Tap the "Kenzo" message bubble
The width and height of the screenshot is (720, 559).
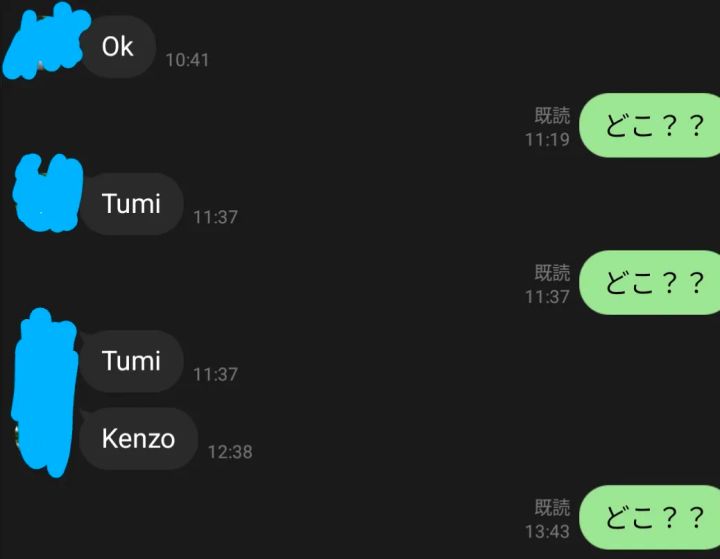138,438
